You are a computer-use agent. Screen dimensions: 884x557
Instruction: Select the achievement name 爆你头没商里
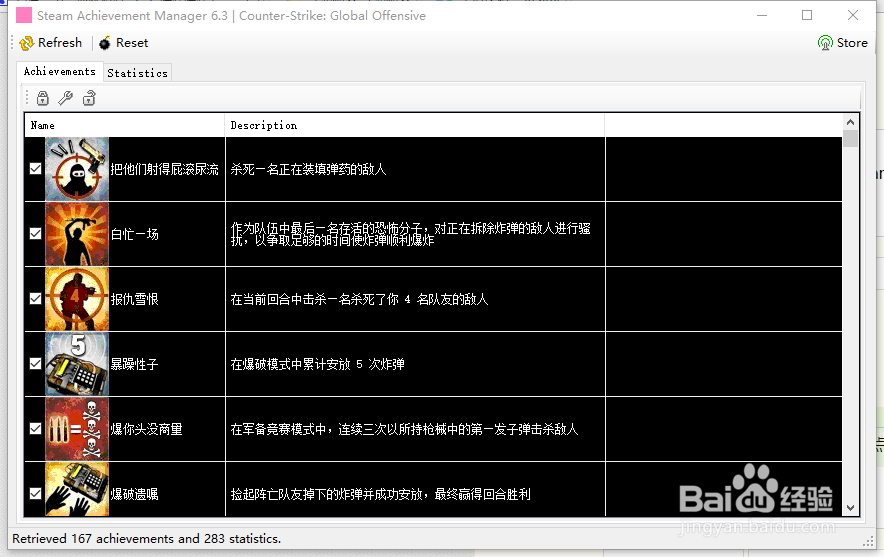click(146, 429)
